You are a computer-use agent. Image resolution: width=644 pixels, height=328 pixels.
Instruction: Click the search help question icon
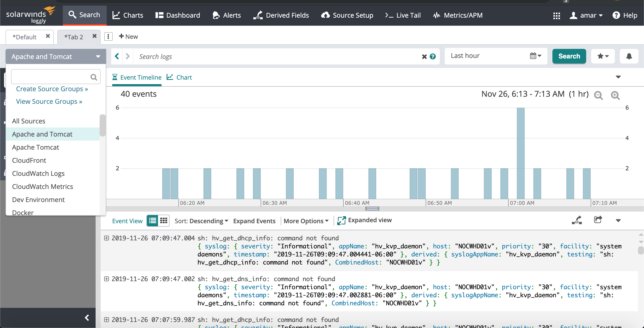click(433, 56)
